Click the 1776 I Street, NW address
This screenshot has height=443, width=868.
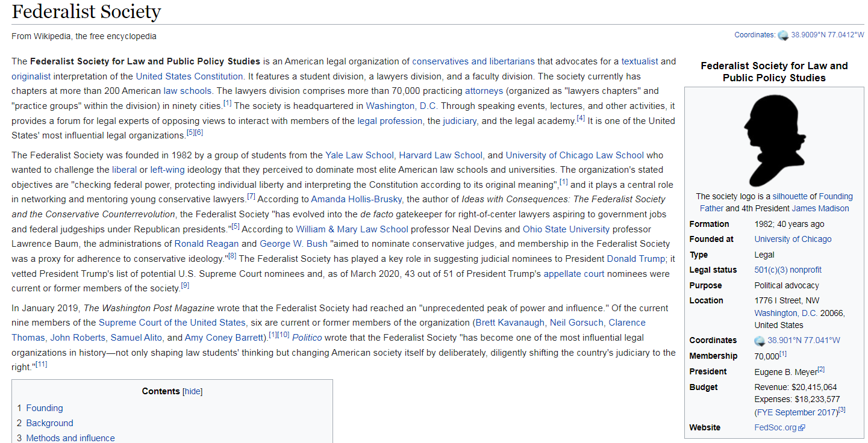coord(787,300)
